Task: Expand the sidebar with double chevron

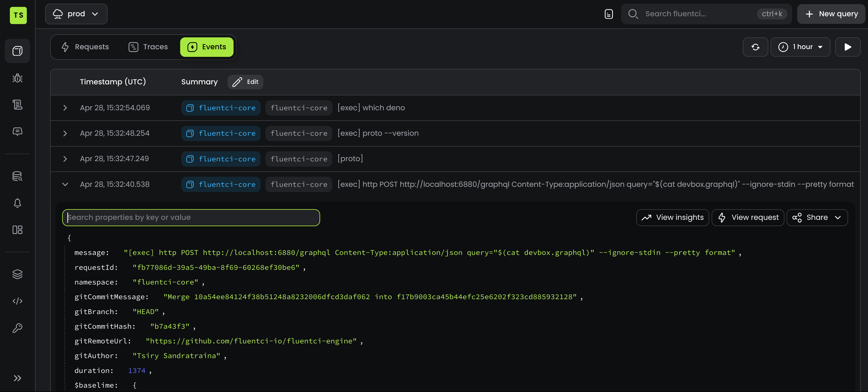Action: point(17,378)
